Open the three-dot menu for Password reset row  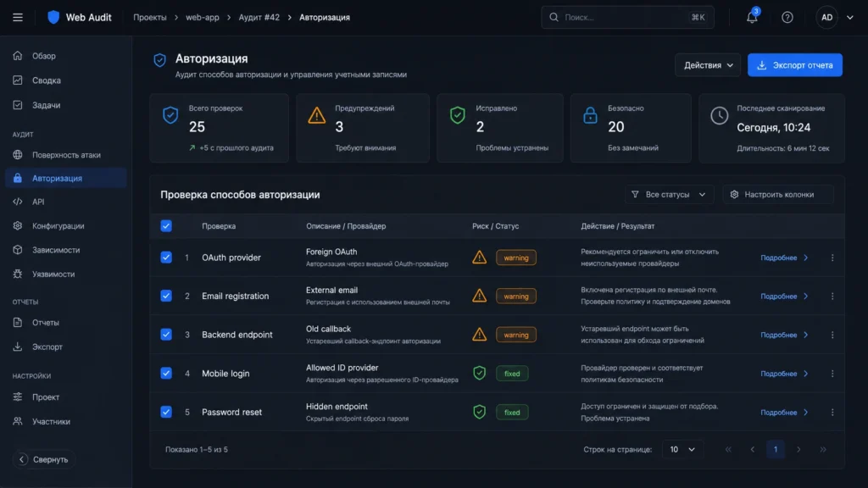tap(832, 413)
